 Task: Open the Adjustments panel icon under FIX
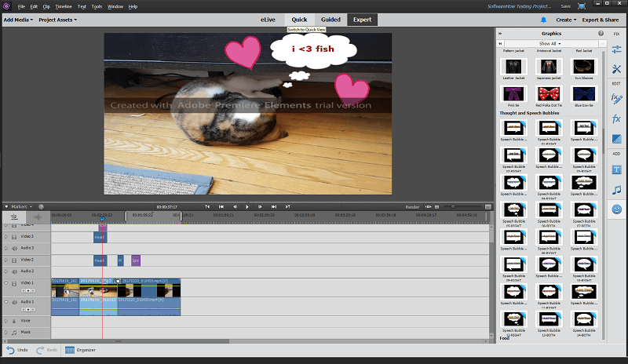[x=616, y=49]
